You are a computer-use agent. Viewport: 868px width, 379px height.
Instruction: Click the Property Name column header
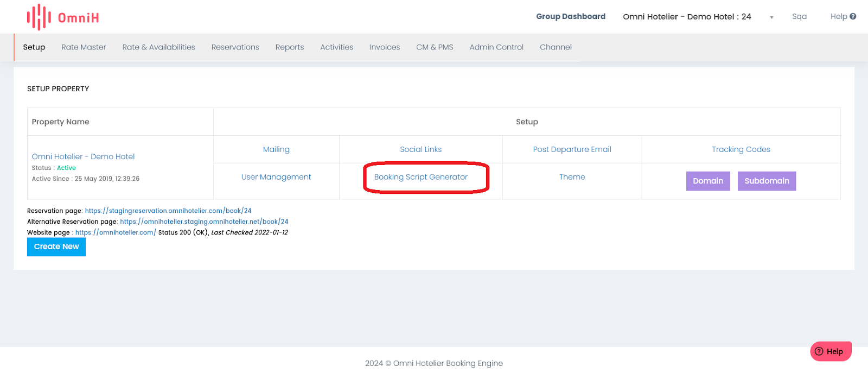60,122
